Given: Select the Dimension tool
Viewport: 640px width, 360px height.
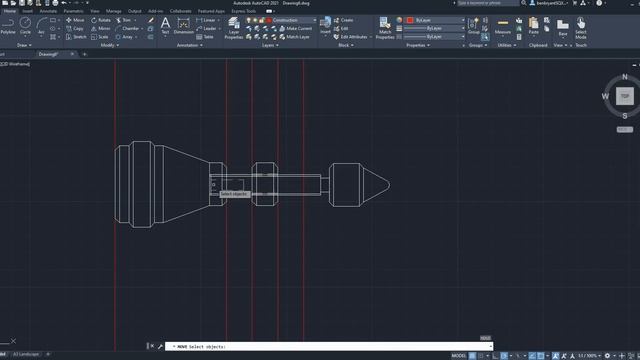Looking at the screenshot, I should coord(184,26).
